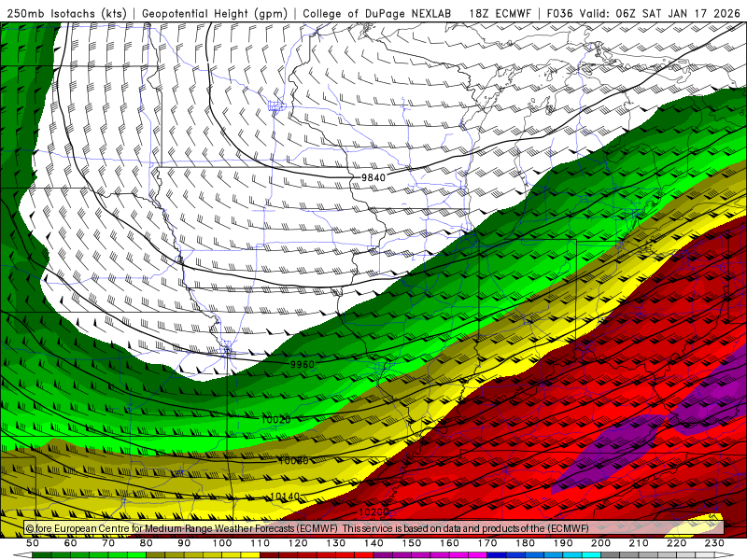The image size is (747, 560).
Task: Click the legend value 170
Action: coord(487,543)
